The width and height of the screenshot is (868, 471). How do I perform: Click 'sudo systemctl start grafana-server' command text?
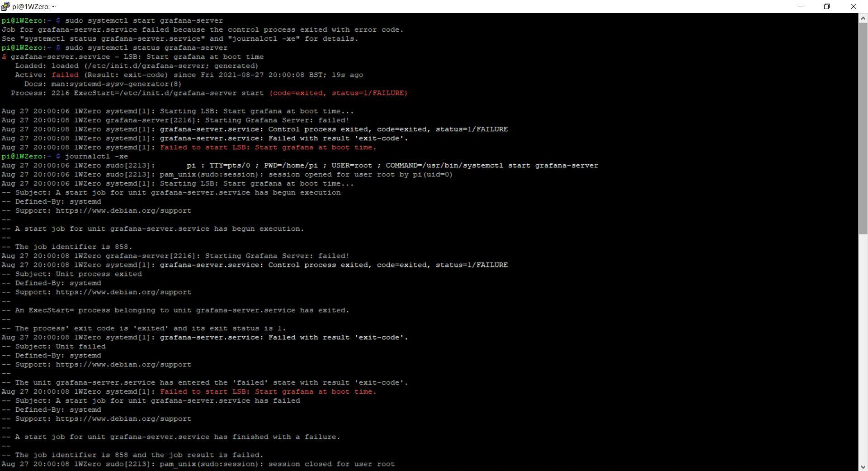click(x=144, y=20)
